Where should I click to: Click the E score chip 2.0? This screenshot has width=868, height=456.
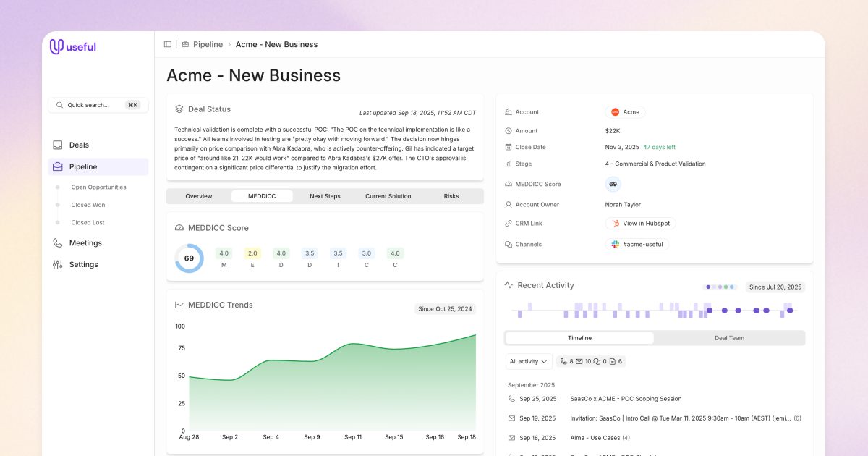click(x=252, y=253)
